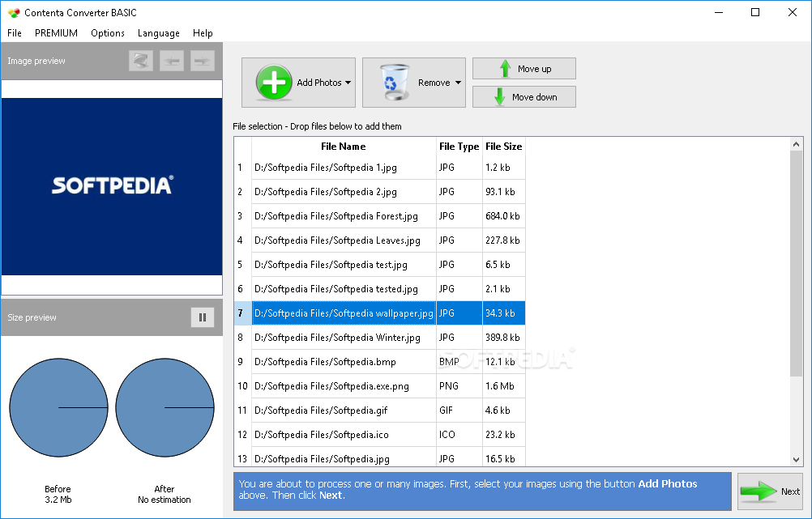This screenshot has height=519, width=812.
Task: Select the highlighted Softpedia wallpaper.jpg file
Action: pos(344,313)
